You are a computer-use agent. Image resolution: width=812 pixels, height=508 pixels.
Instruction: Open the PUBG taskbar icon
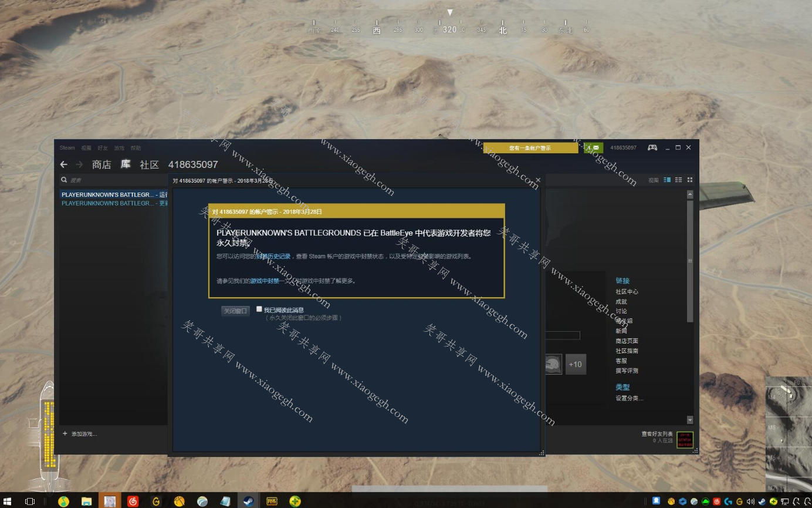pyautogui.click(x=272, y=501)
